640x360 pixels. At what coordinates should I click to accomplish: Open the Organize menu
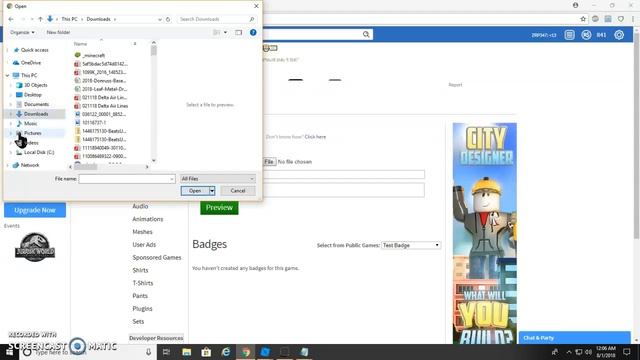22,32
